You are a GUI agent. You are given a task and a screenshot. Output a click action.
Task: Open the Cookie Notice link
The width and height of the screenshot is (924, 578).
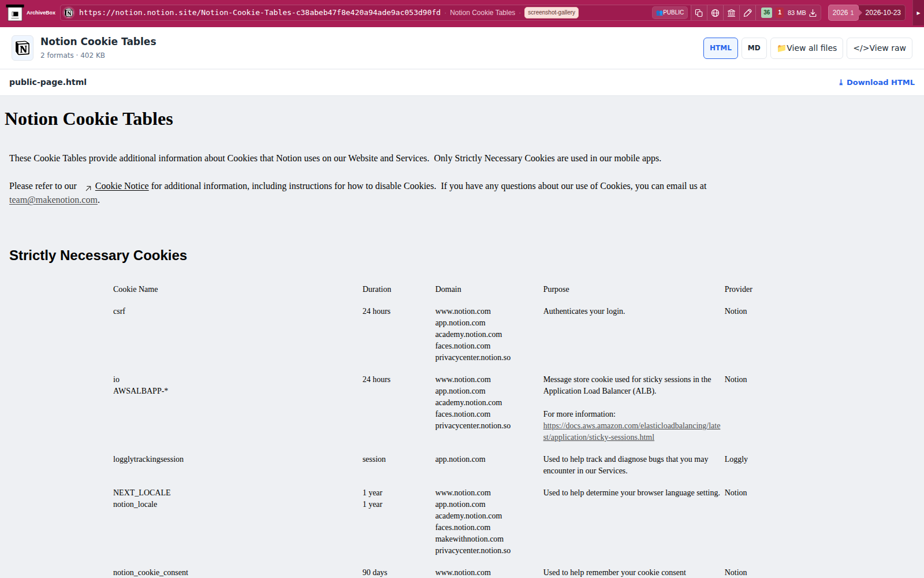tap(122, 186)
